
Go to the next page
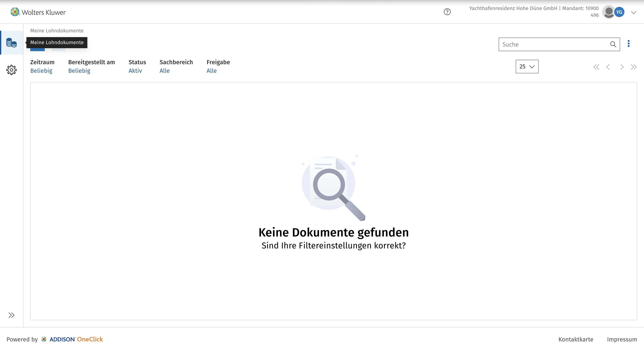click(622, 67)
